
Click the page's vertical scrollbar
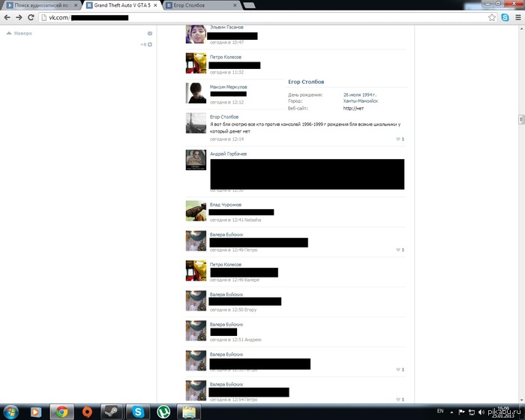pyautogui.click(x=520, y=120)
